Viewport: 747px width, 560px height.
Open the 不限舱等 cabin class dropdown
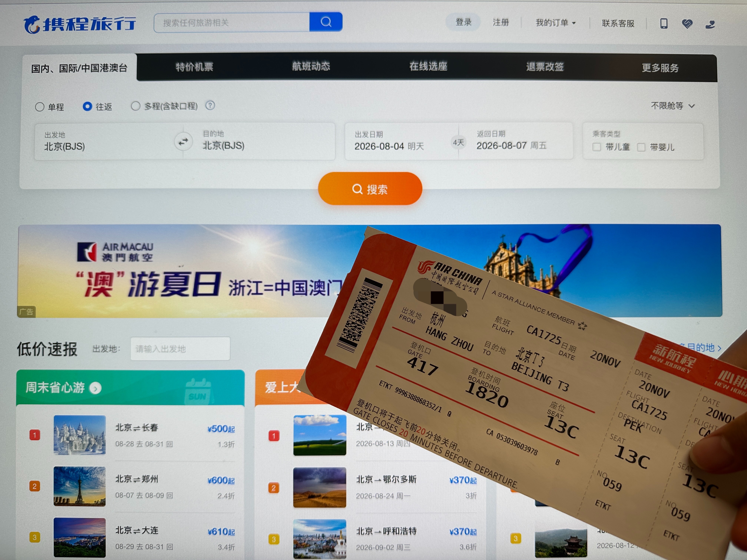(x=673, y=106)
